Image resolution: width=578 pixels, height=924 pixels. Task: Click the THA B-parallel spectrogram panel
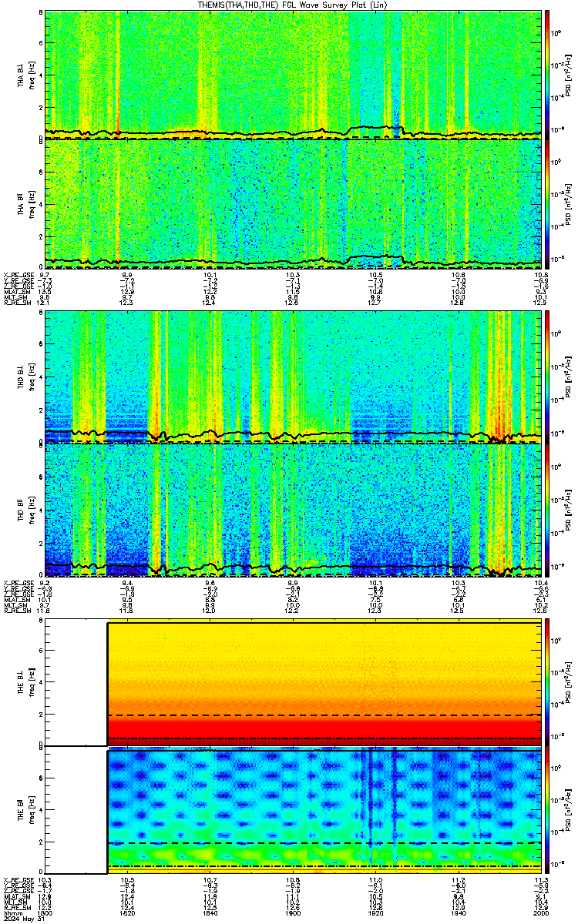(292, 204)
